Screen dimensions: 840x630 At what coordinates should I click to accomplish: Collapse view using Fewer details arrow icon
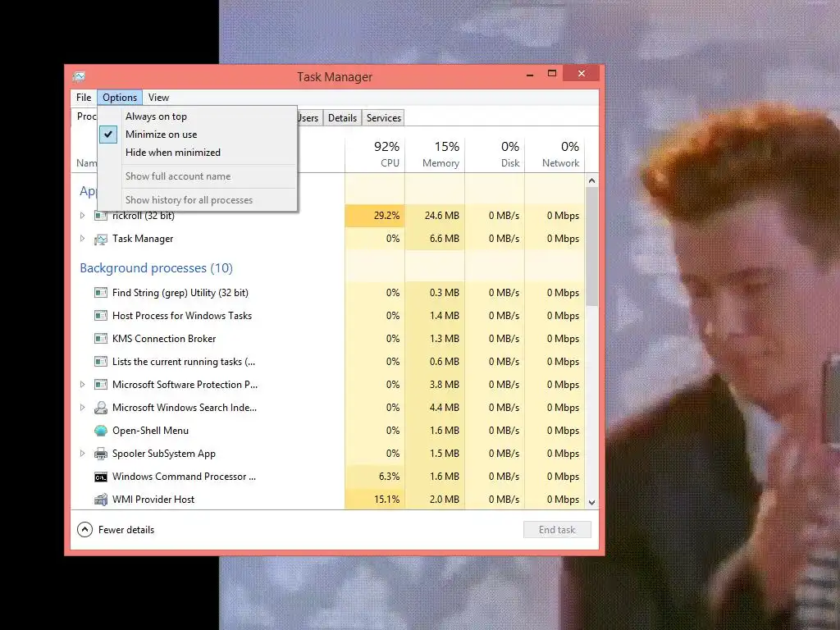point(84,530)
